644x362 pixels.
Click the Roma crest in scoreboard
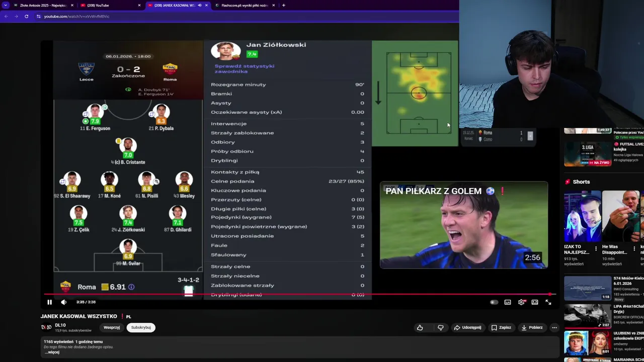coord(170,69)
